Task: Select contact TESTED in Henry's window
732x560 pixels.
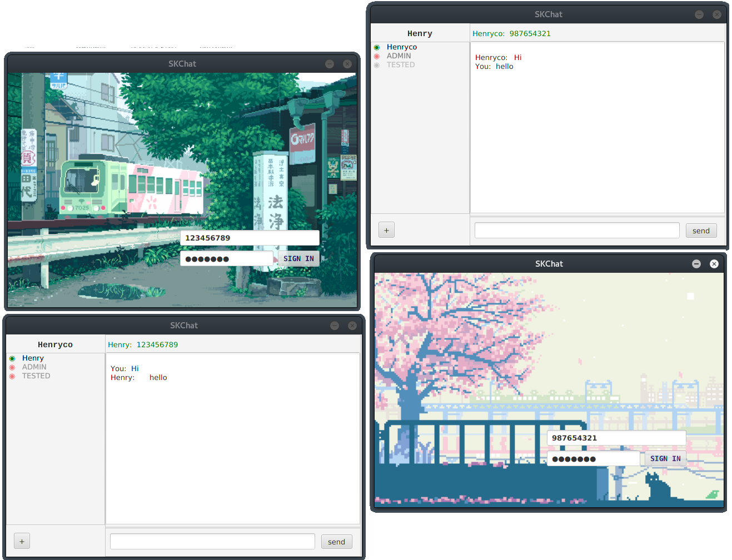Action: tap(401, 65)
